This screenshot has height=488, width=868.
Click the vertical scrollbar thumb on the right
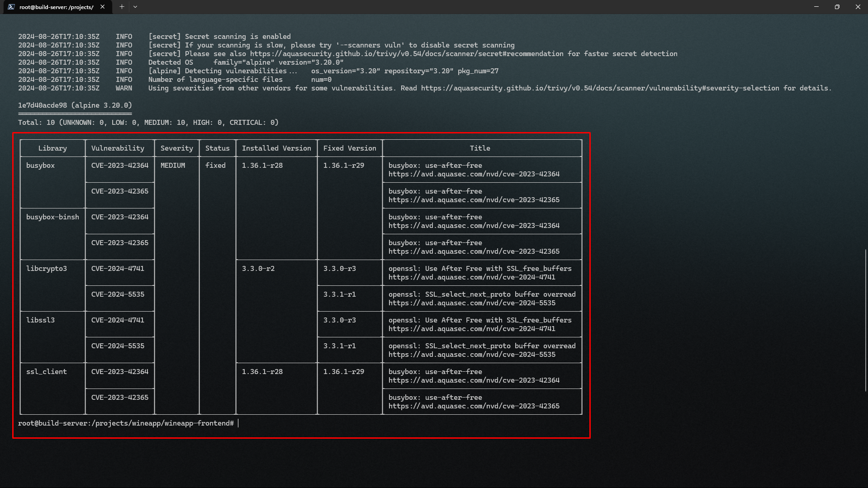[866, 320]
